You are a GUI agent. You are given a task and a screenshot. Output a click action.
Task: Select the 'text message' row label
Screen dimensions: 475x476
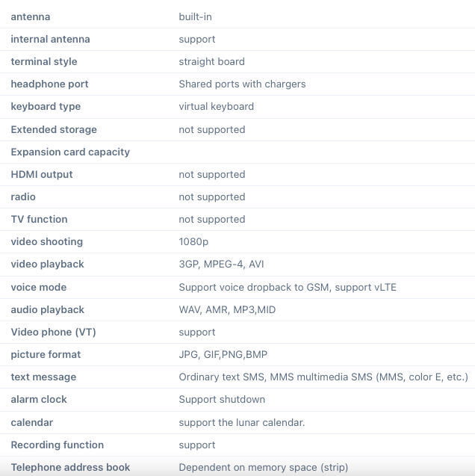pyautogui.click(x=43, y=377)
